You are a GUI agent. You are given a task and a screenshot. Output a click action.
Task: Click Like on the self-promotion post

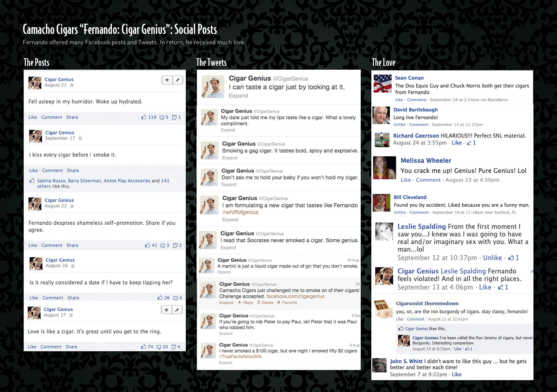pos(33,245)
